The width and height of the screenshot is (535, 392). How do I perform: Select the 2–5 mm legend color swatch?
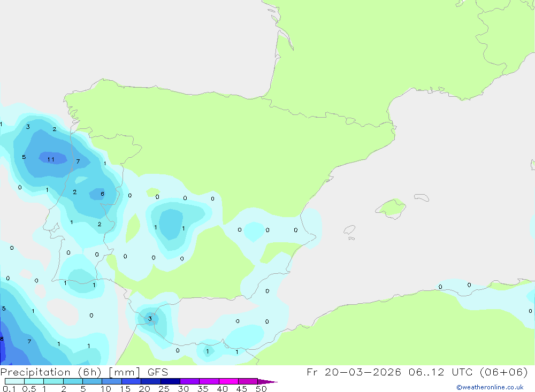click(73, 381)
